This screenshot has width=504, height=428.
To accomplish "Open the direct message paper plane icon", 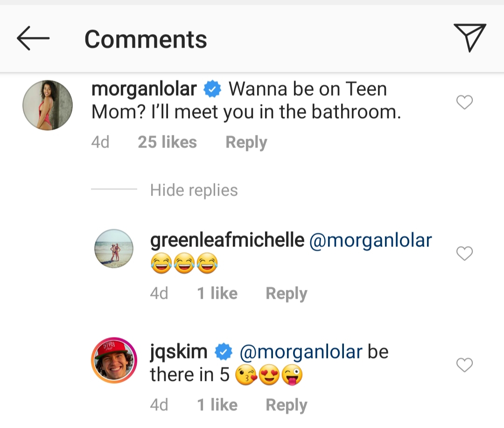I will tap(469, 37).
